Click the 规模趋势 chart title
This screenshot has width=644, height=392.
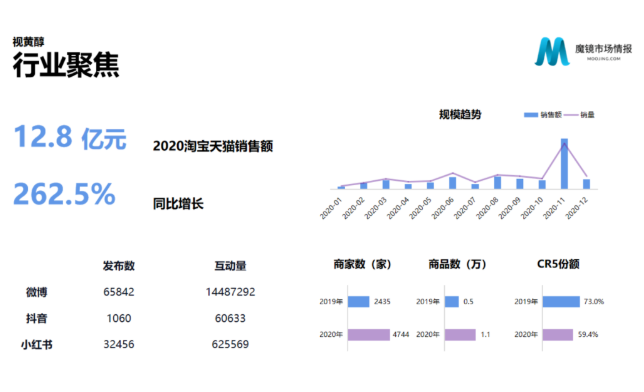click(x=460, y=114)
